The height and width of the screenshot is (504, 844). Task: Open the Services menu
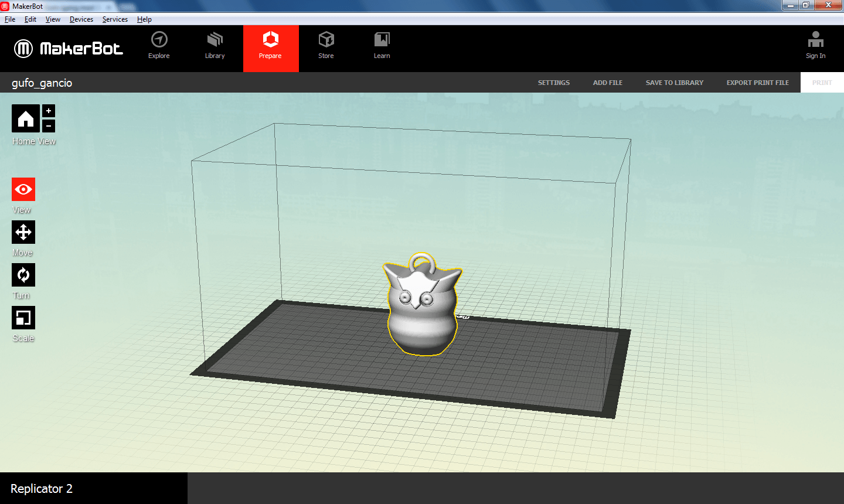(x=115, y=19)
